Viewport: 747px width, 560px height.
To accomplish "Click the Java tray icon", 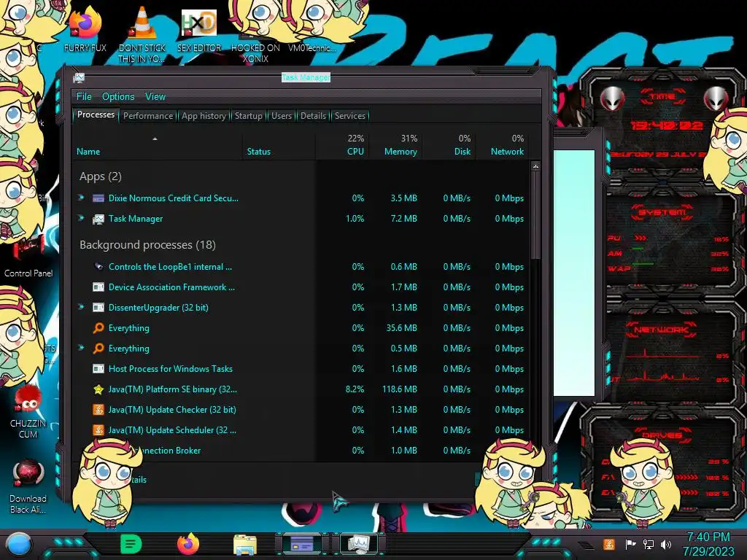I will (608, 544).
